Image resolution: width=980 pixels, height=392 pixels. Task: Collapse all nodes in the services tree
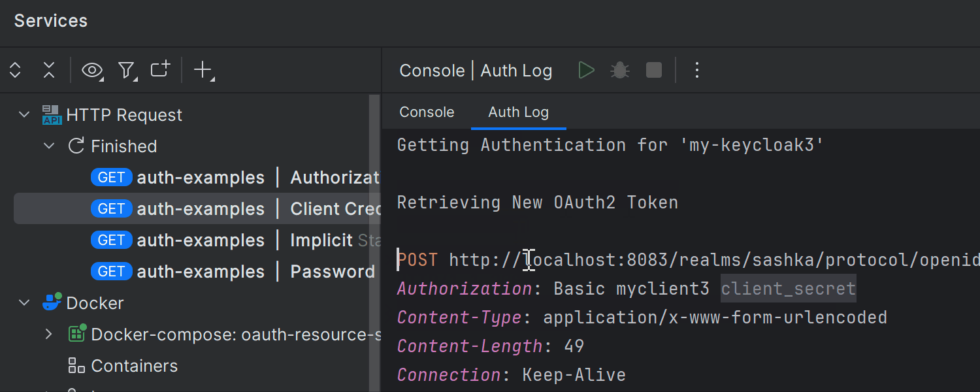pyautogui.click(x=49, y=70)
